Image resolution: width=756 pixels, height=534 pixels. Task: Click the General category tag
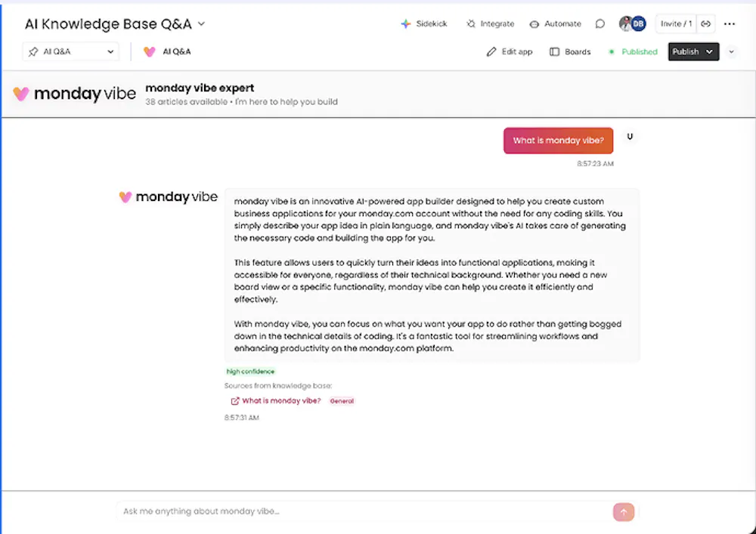pyautogui.click(x=342, y=400)
